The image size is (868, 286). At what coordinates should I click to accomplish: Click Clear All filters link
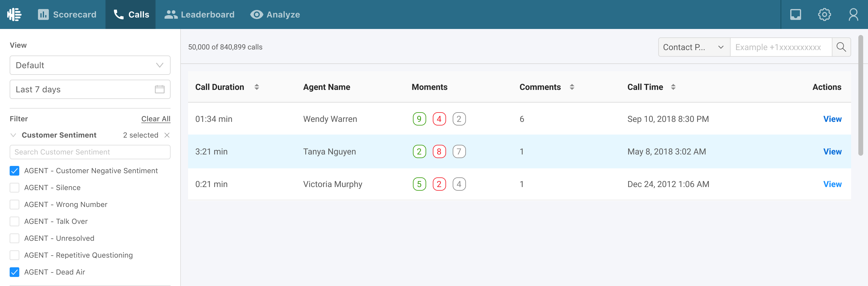coord(156,119)
